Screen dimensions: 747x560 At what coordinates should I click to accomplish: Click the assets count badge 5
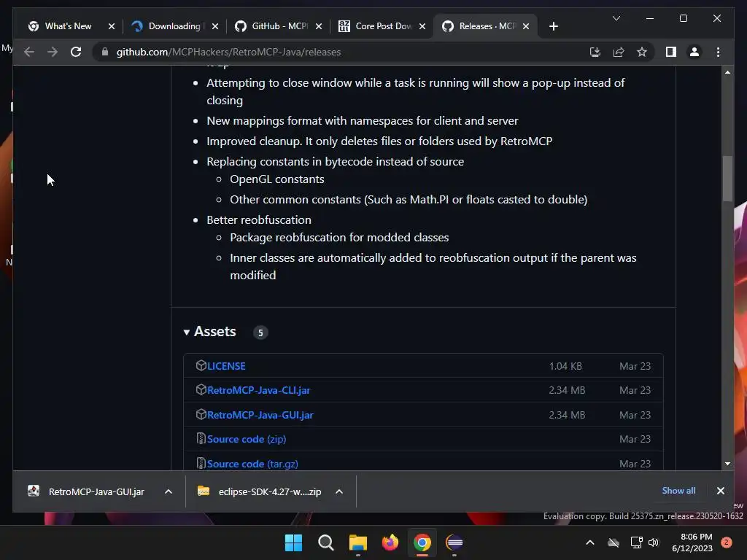coord(260,332)
